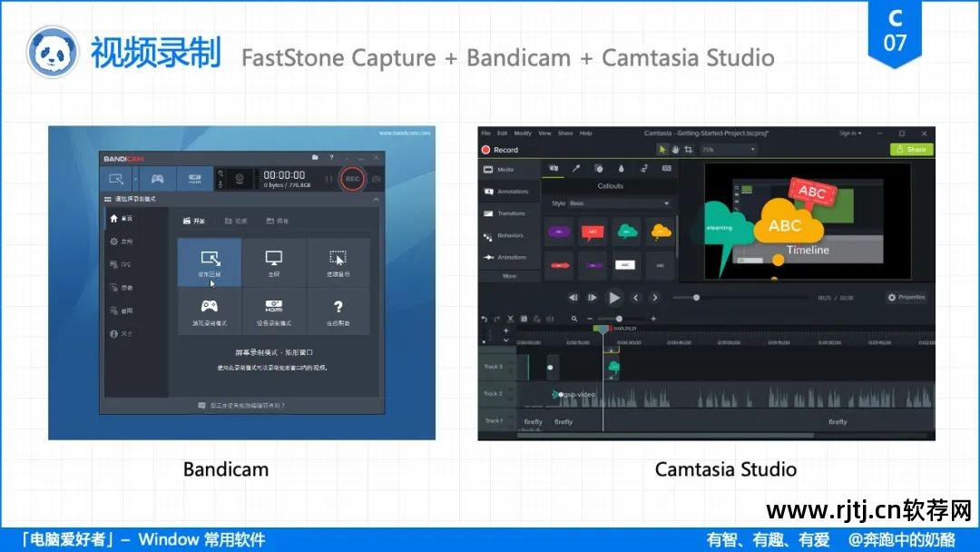Open the Annotations tab in Camtasia sidebar
This screenshot has height=552, width=980.
[510, 192]
